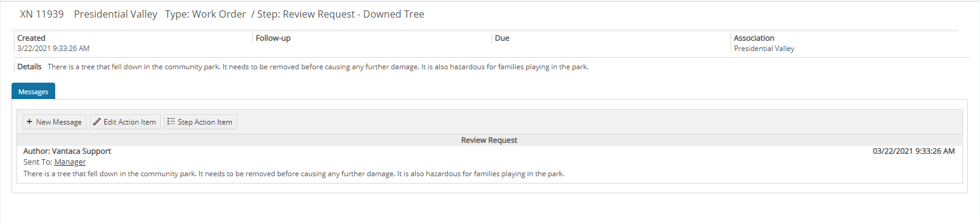Open the New Message button
This screenshot has height=223, width=980.
(x=55, y=122)
